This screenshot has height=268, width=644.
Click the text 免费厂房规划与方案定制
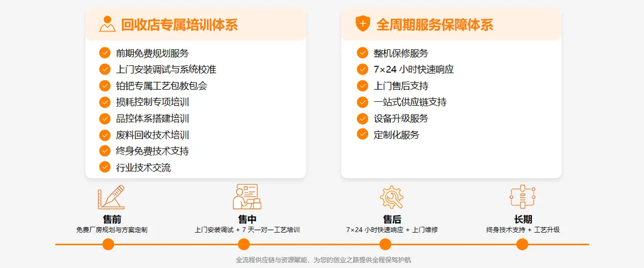[112, 230]
